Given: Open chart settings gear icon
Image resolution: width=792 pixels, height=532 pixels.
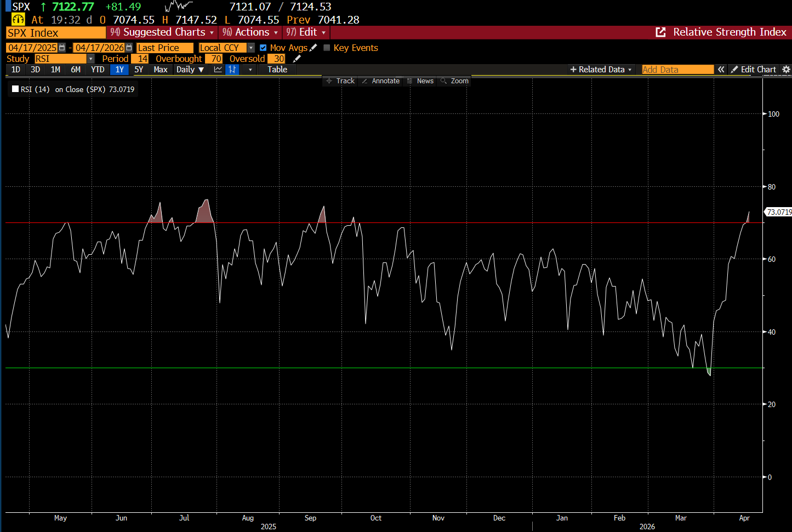Looking at the screenshot, I should [786, 70].
